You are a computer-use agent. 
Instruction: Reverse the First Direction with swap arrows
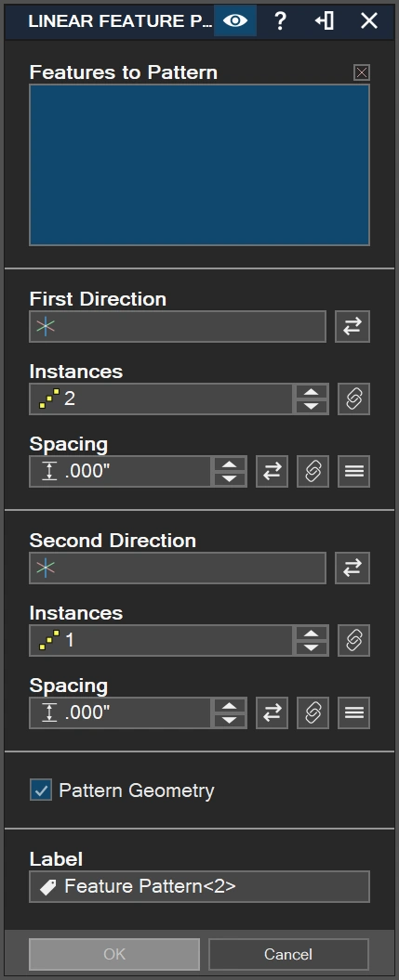tap(352, 326)
